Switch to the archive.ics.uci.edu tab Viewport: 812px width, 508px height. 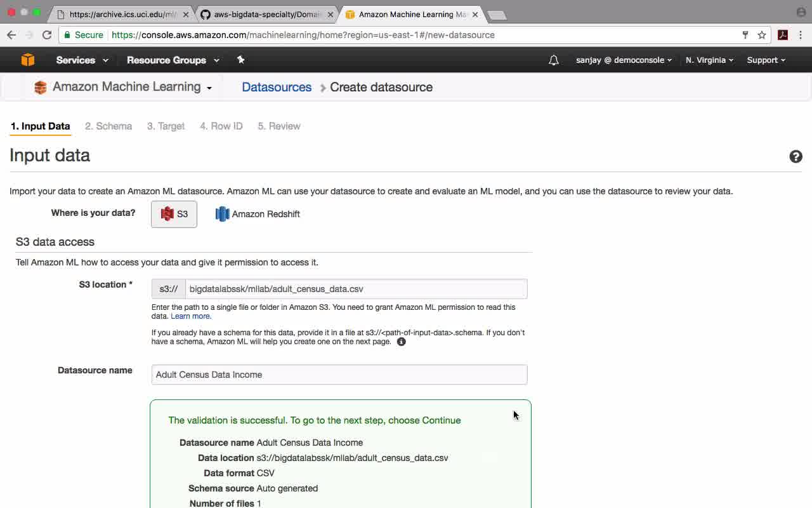click(x=122, y=14)
